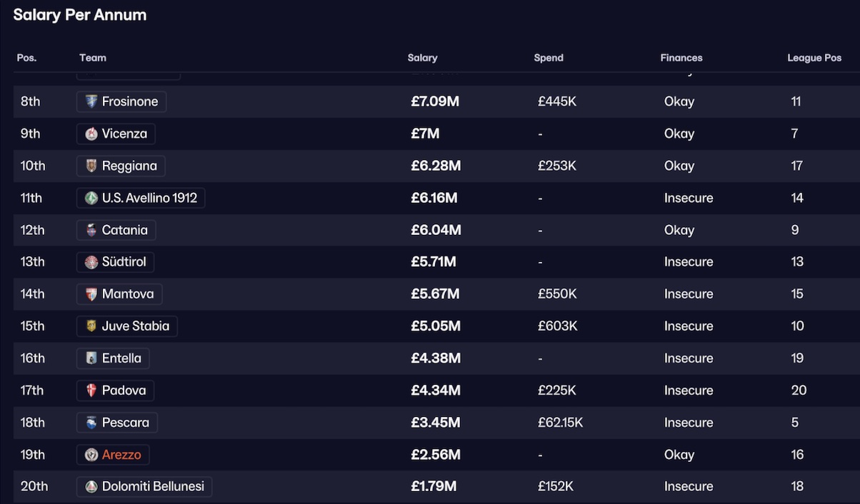Click the Dolomiti Bellunesi badge icon

pos(91,487)
